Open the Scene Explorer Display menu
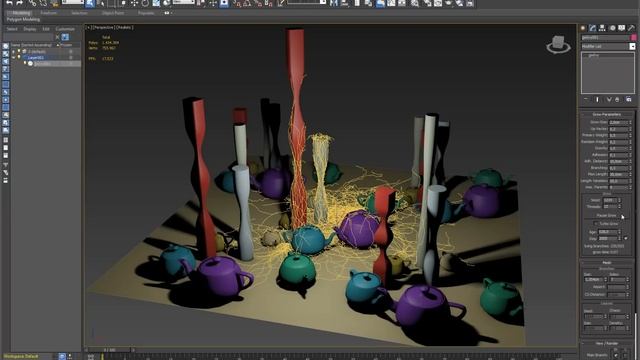 click(29, 29)
